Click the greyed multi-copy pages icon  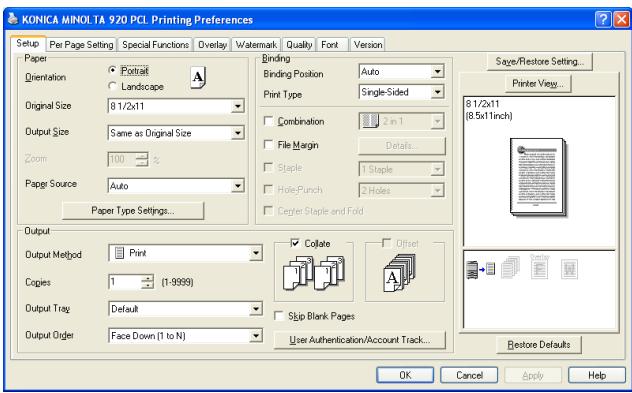pyautogui.click(x=510, y=268)
